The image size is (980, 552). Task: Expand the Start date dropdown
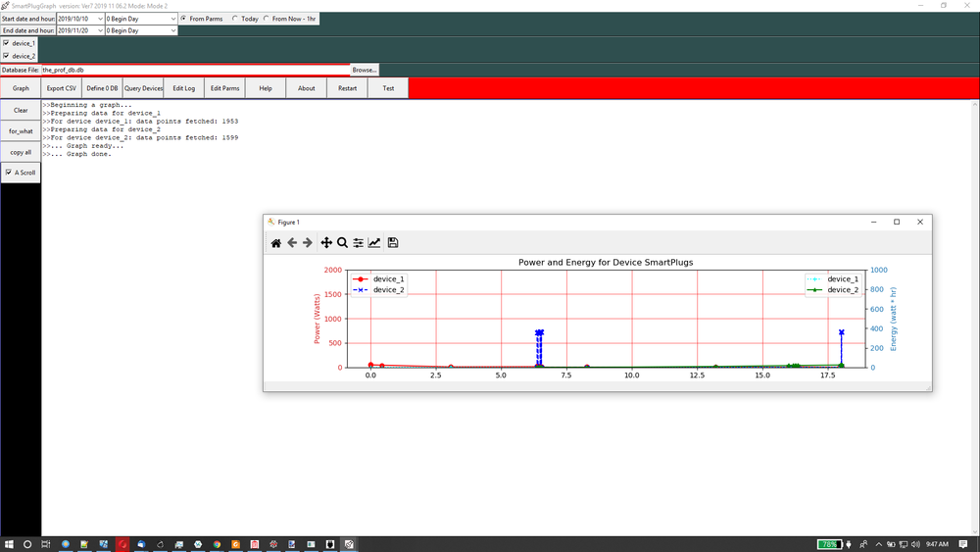tap(100, 19)
